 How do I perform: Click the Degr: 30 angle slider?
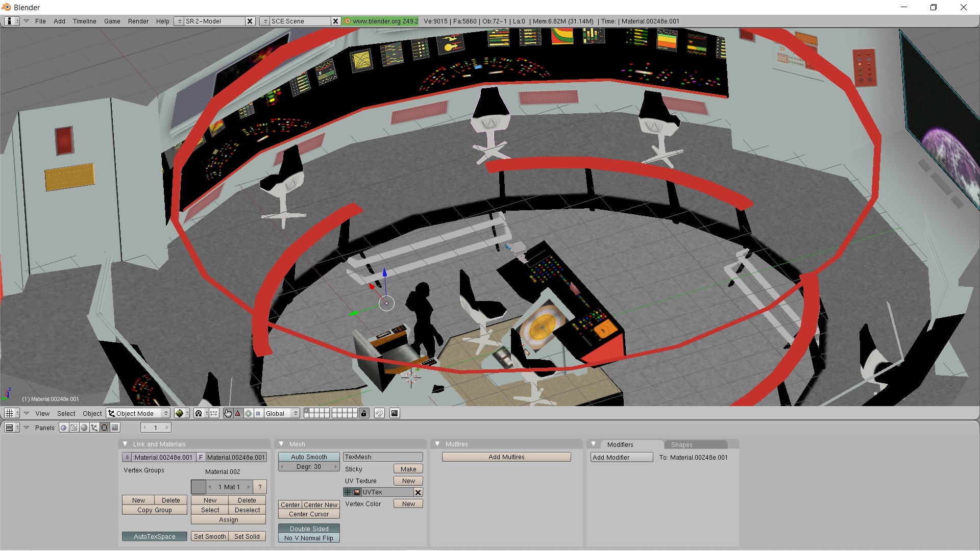coord(309,467)
